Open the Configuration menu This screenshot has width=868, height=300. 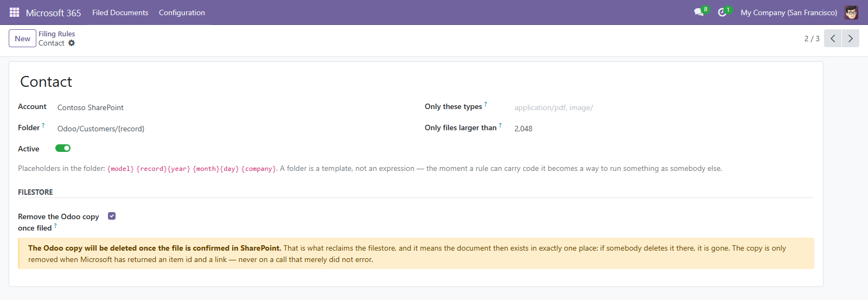pyautogui.click(x=182, y=12)
